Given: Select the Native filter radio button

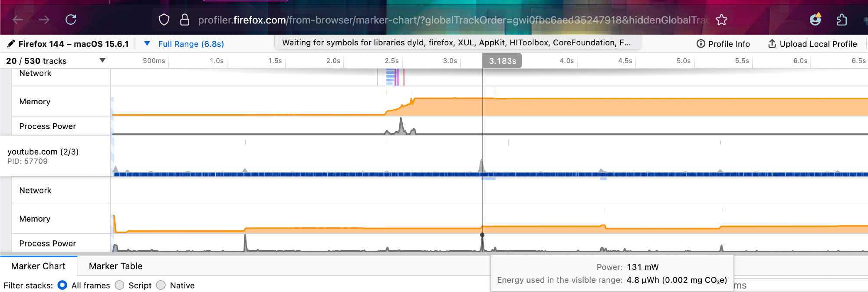Looking at the screenshot, I should point(161,285).
